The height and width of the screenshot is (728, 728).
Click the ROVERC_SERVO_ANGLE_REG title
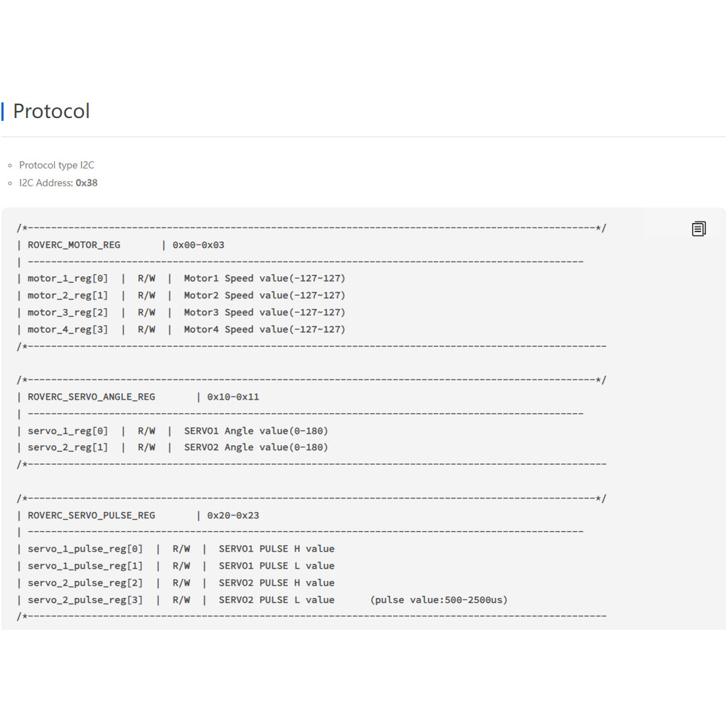coord(91,397)
